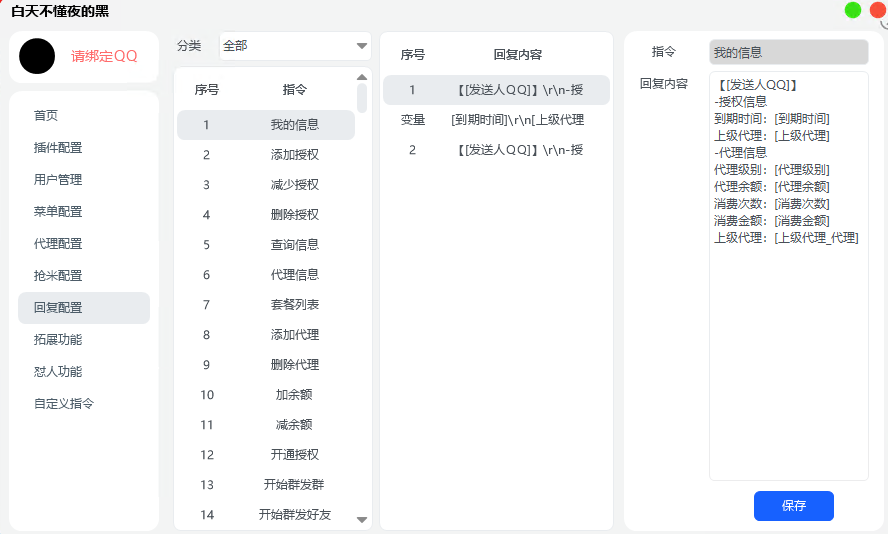Open 用户管理 section
This screenshot has width=888, height=534.
click(58, 180)
